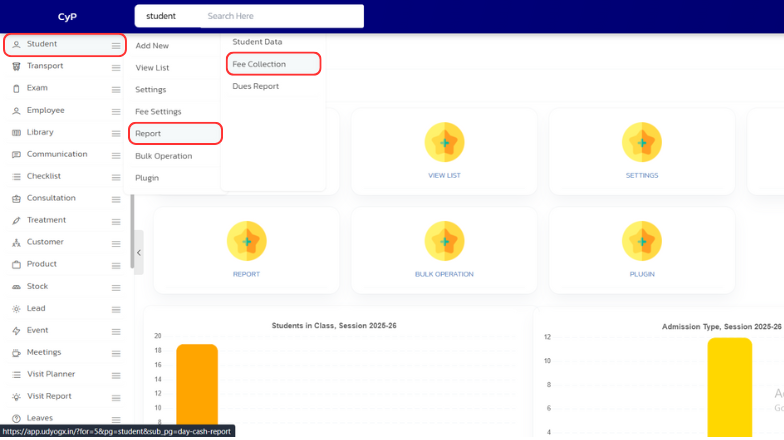
Task: Select Fee Collection from the Report submenu
Action: [x=259, y=64]
